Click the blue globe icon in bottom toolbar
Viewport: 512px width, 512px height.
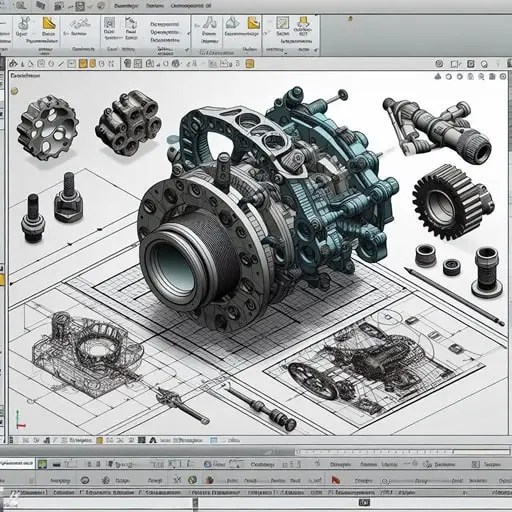coord(207,464)
